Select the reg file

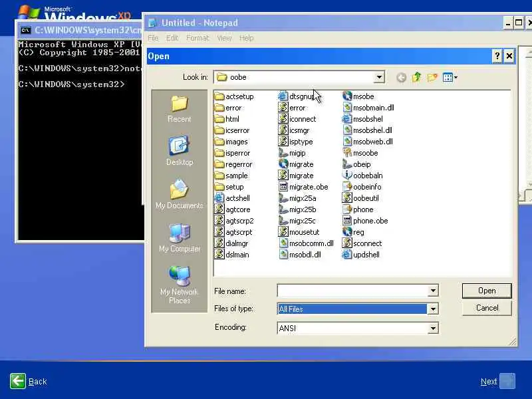click(x=353, y=232)
